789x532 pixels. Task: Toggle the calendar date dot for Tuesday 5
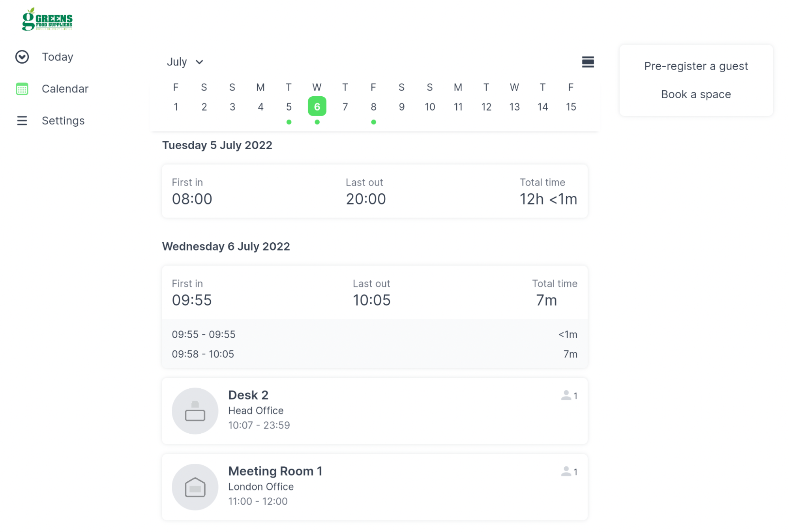[289, 122]
